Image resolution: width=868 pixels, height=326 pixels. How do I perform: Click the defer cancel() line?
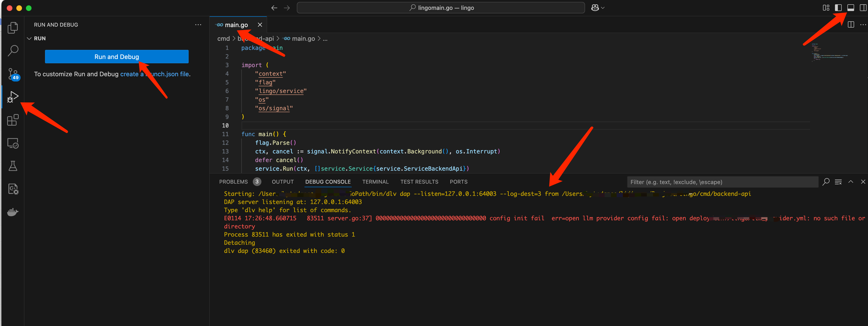[x=279, y=160]
